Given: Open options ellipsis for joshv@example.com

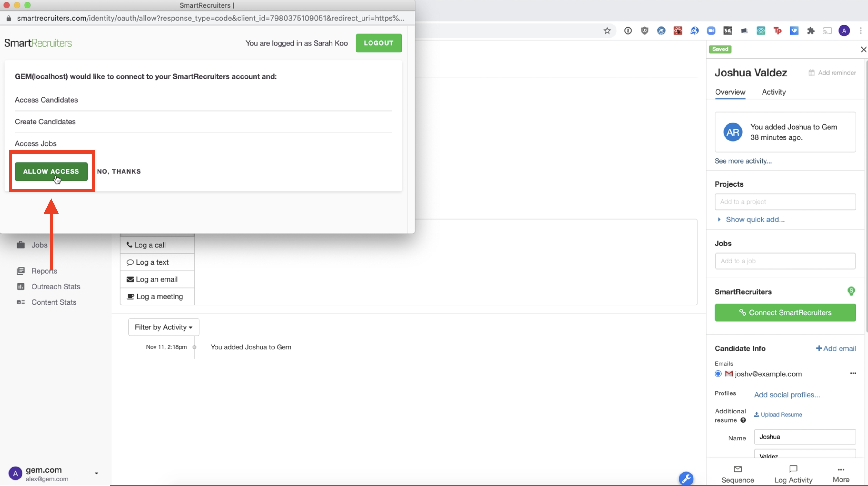Looking at the screenshot, I should pyautogui.click(x=853, y=373).
